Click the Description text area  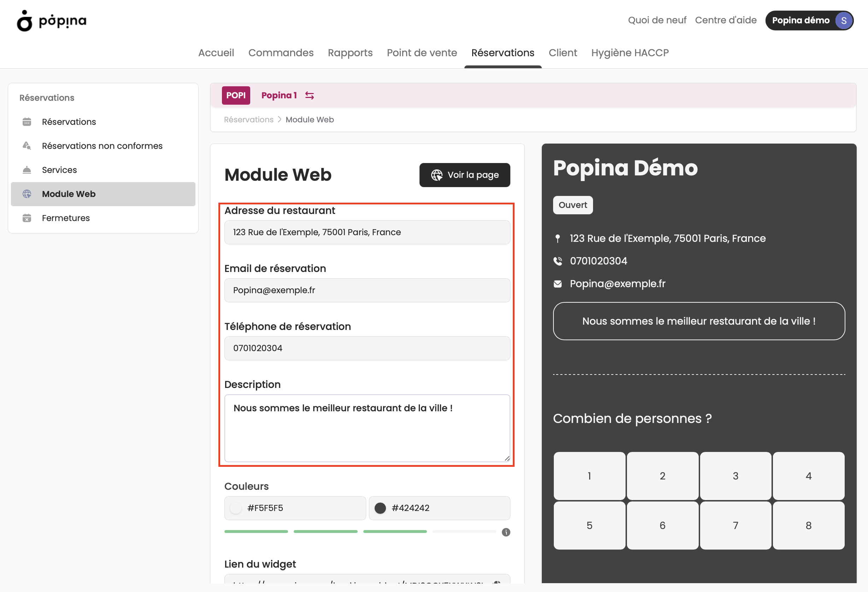[367, 428]
